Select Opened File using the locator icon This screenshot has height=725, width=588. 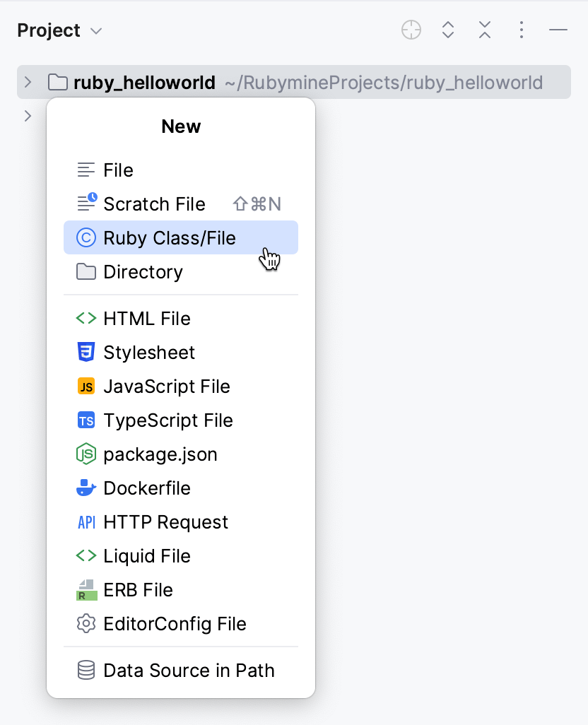[411, 30]
